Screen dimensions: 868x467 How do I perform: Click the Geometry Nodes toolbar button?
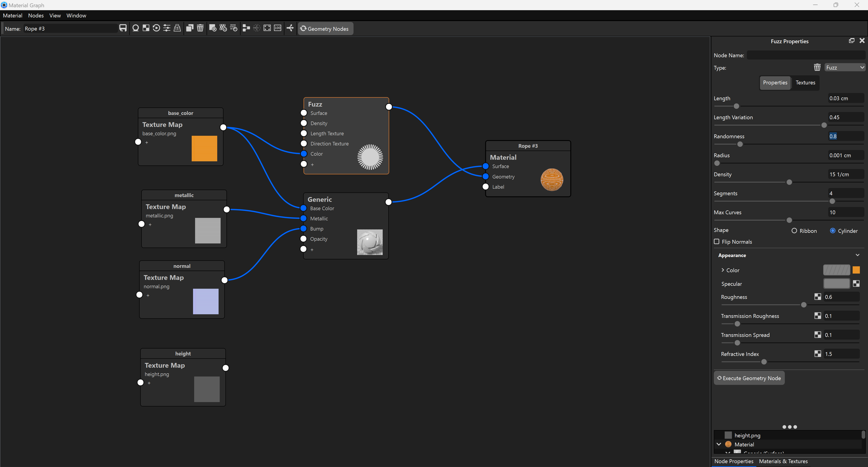coord(325,29)
